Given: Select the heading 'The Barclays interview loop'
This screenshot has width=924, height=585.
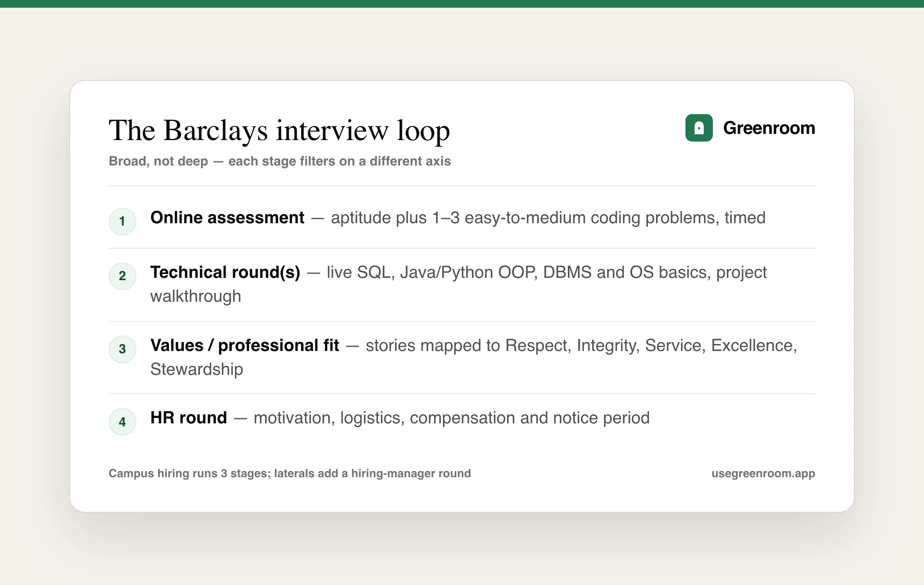Looking at the screenshot, I should coord(279,130).
